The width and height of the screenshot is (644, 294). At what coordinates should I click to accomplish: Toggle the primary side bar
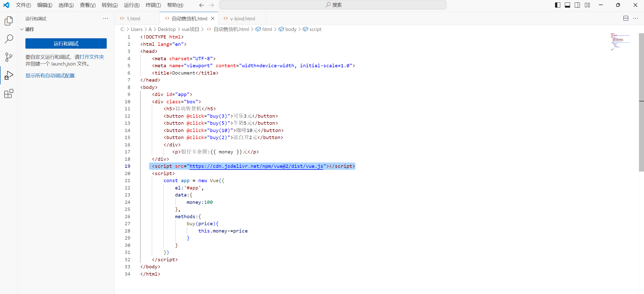pos(557,5)
